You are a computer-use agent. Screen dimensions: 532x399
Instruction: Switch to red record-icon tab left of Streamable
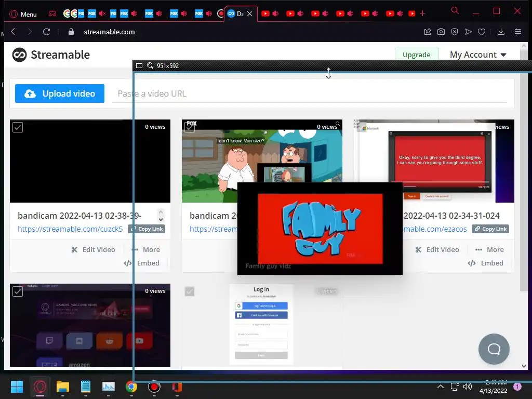pos(220,14)
